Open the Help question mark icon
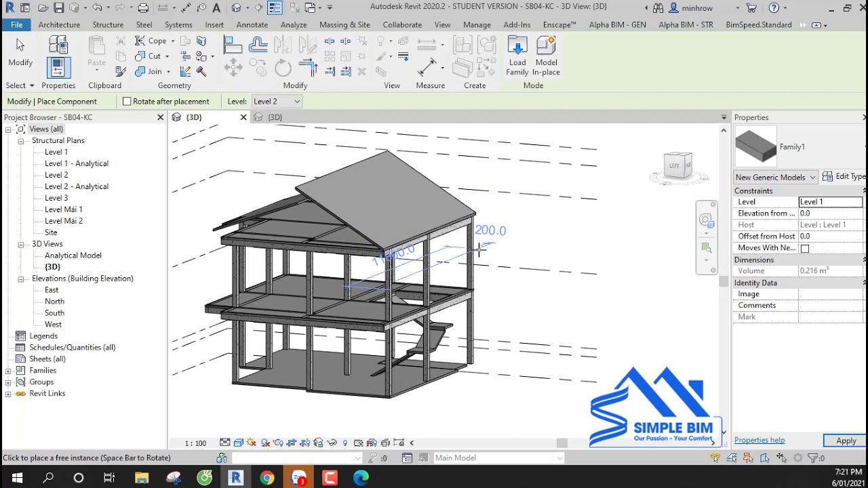 coord(774,8)
